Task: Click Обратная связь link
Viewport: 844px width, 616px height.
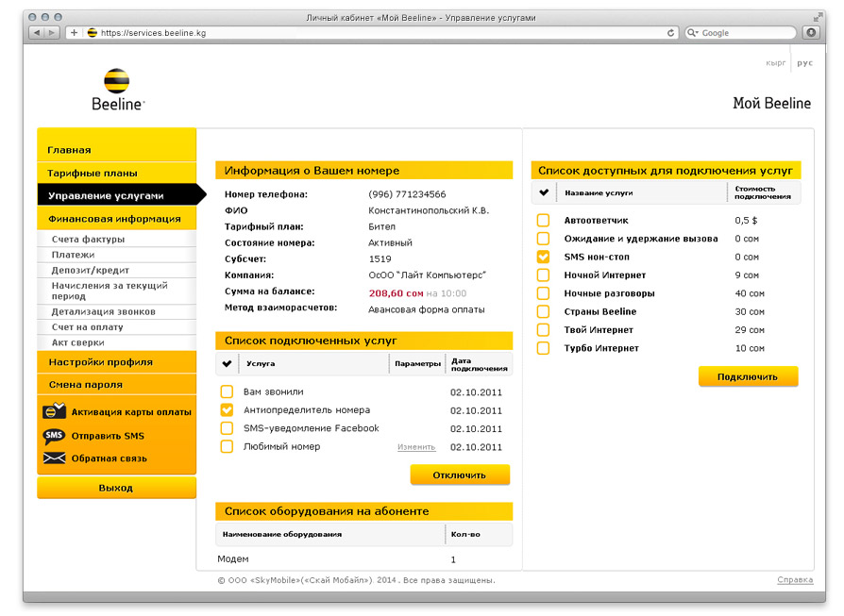Action: pyautogui.click(x=110, y=458)
